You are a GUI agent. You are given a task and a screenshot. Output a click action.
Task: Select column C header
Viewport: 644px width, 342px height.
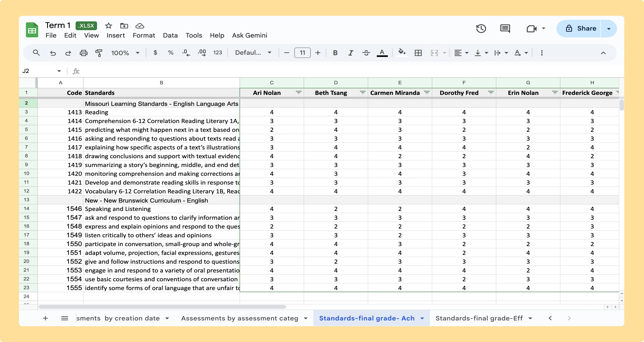click(x=272, y=83)
